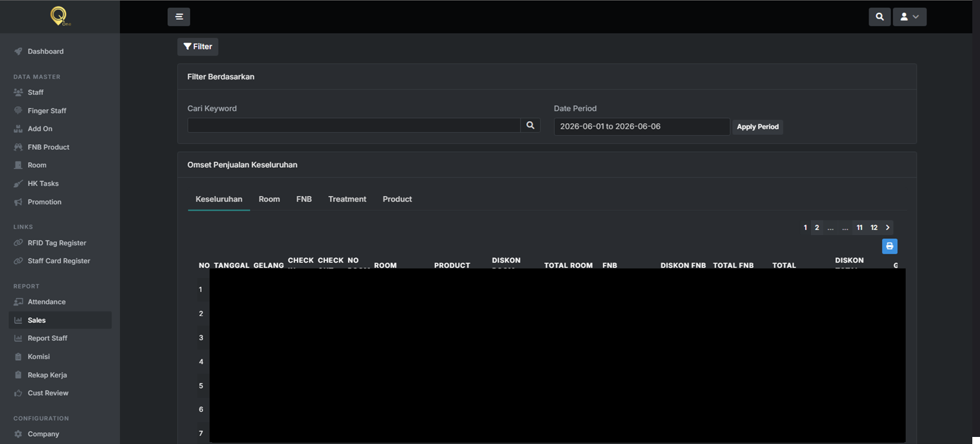
Task: Open the Promotion megaphone icon
Action: click(x=18, y=202)
